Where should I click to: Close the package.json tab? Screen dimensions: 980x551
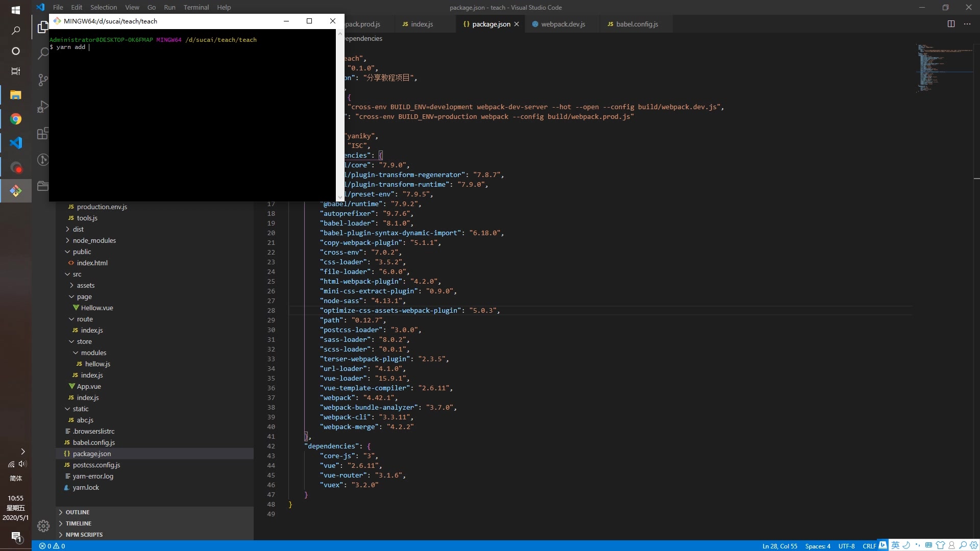pos(517,24)
